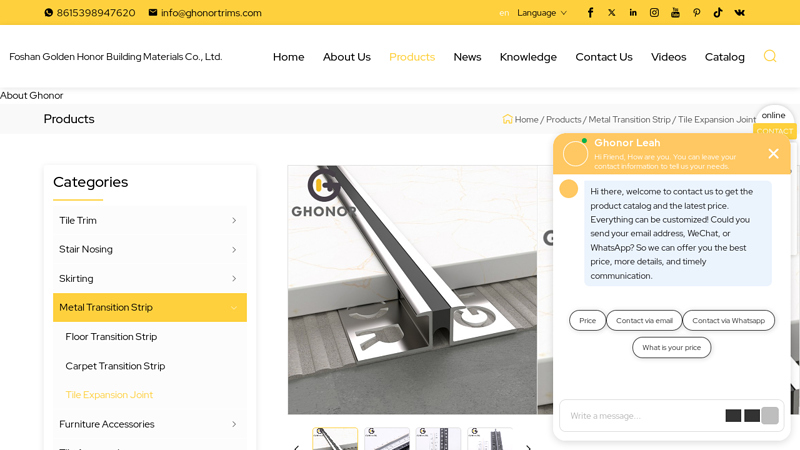The image size is (800, 450).
Task: Click the X (Twitter) social icon
Action: [612, 13]
